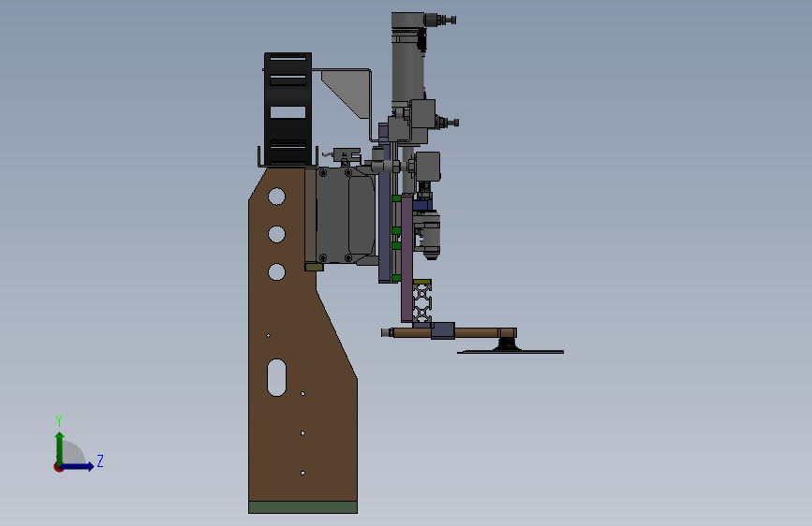
Task: Select the thin flat plate beneath suction cup
Action: 510,352
